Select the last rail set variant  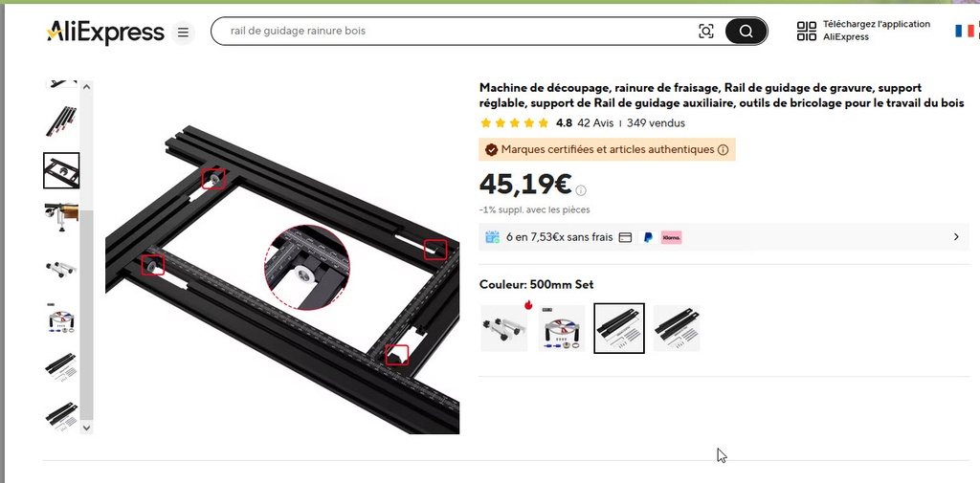[x=677, y=328]
